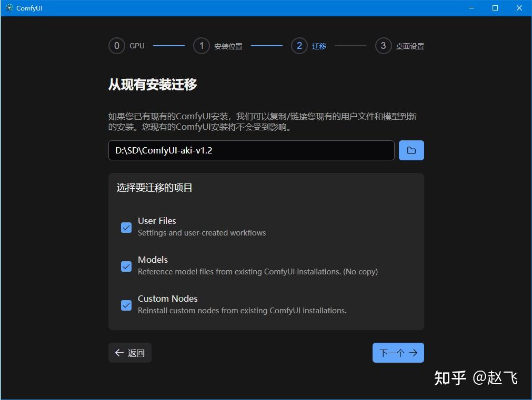Maximize the ComfyUI window
The image size is (532, 400).
495,8
